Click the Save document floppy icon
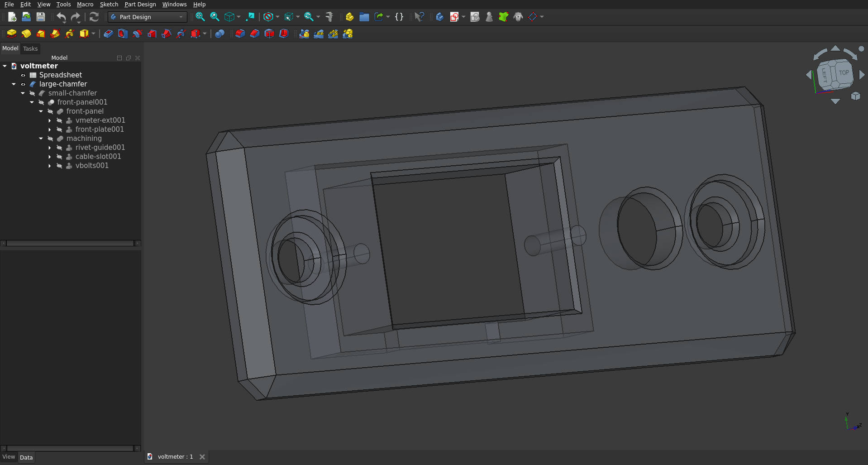The image size is (868, 465). click(x=41, y=17)
